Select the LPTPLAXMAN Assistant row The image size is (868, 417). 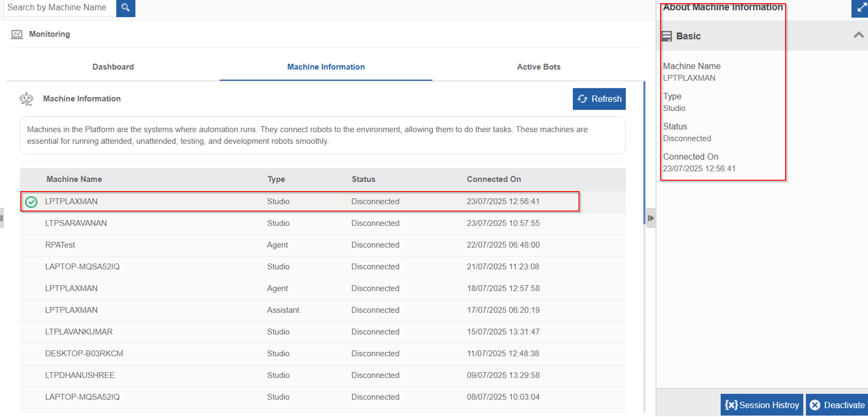[323, 311]
